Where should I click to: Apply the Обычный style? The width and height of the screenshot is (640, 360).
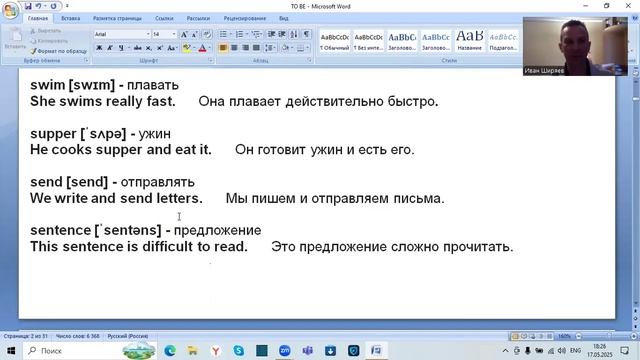[x=335, y=41]
